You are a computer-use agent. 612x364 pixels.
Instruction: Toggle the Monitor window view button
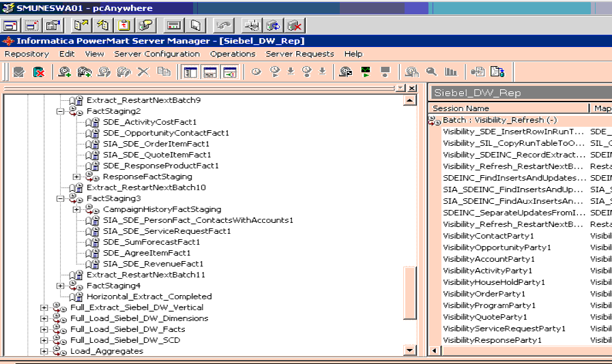(x=230, y=72)
